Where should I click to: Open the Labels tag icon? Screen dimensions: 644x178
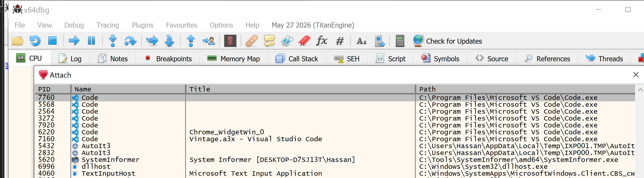[x=287, y=41]
